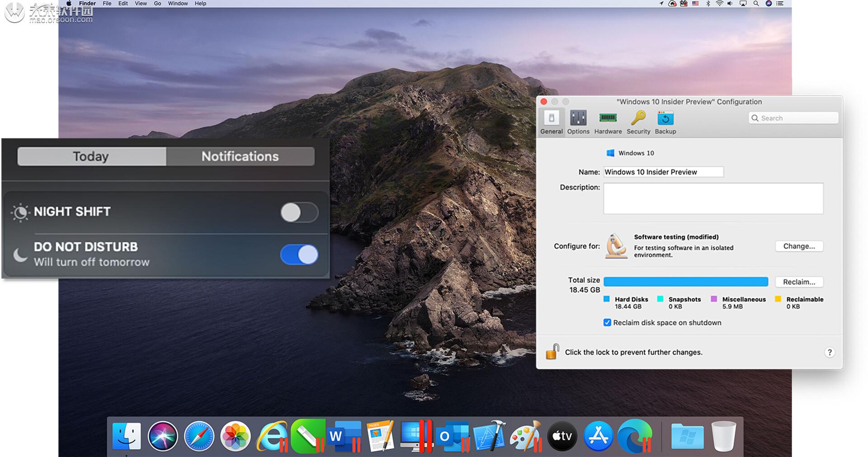Open Xcode from the Dock
The image size is (868, 457).
pos(489,436)
